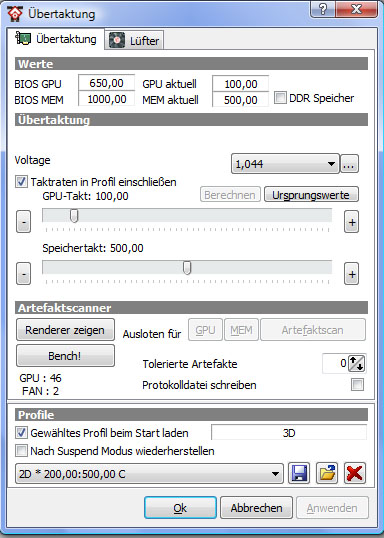Screen dimensions: 384x538
Task: Click the Anwenden button
Action: coord(332,508)
